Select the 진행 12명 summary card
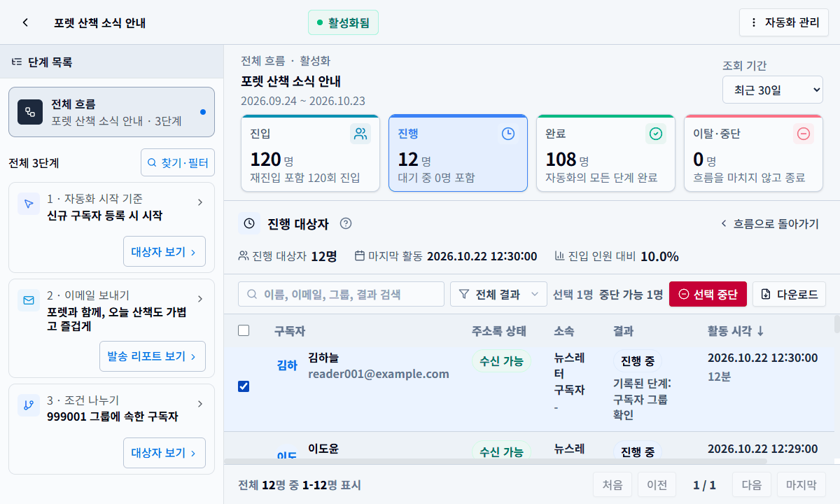Image resolution: width=840 pixels, height=504 pixels. pyautogui.click(x=458, y=153)
